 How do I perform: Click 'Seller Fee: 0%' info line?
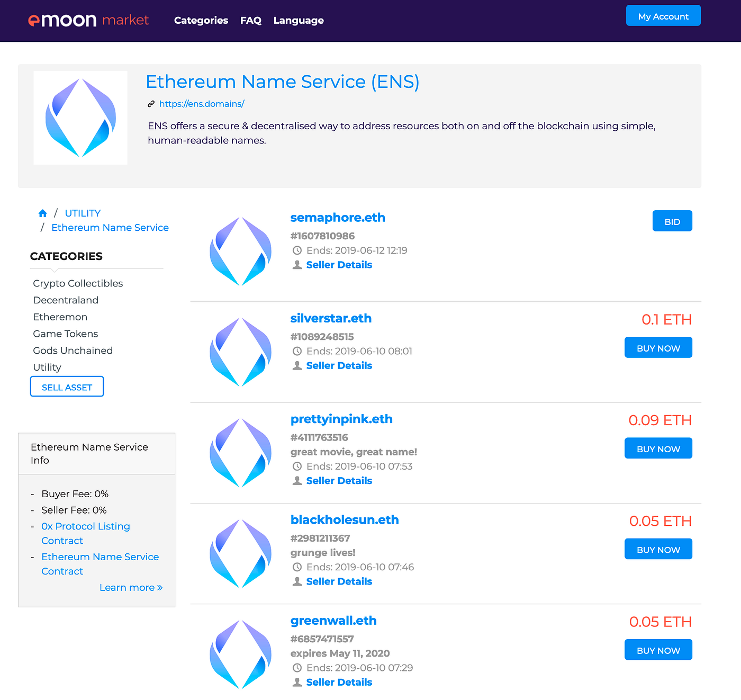coord(74,510)
